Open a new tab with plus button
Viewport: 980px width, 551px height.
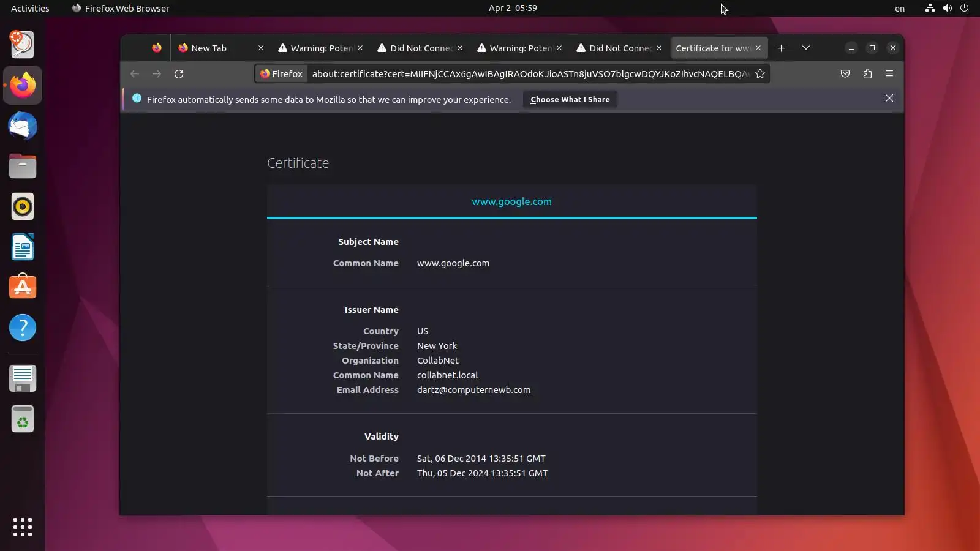pos(781,48)
